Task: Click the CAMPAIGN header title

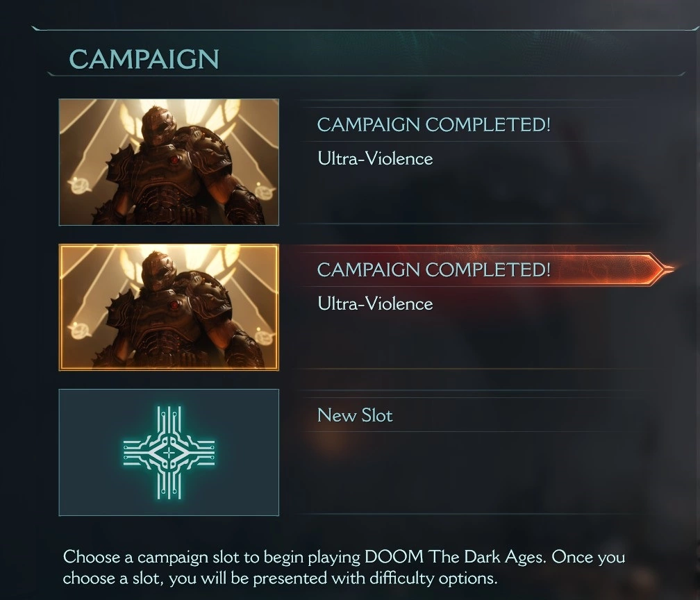Action: tap(144, 59)
